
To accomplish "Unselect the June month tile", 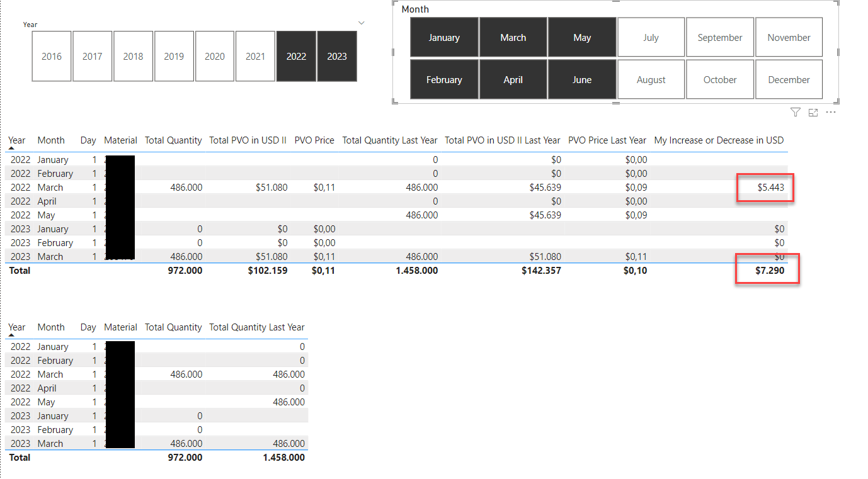I will pos(582,80).
